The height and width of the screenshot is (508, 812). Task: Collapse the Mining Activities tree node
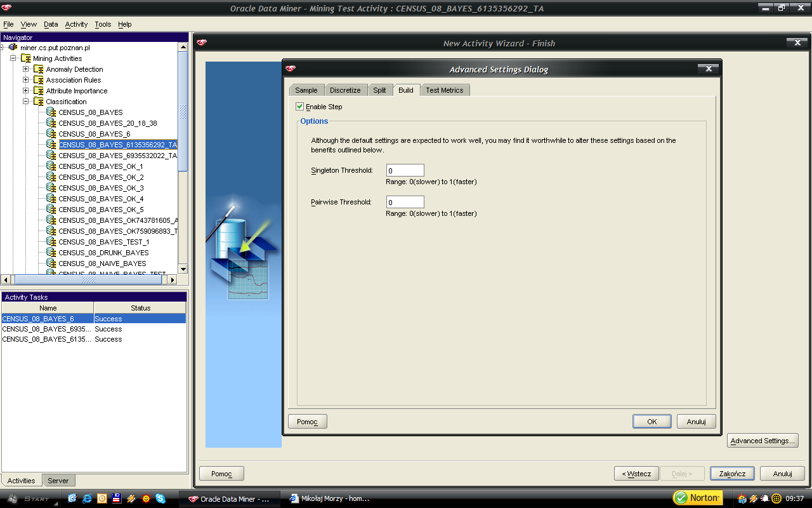tap(13, 58)
